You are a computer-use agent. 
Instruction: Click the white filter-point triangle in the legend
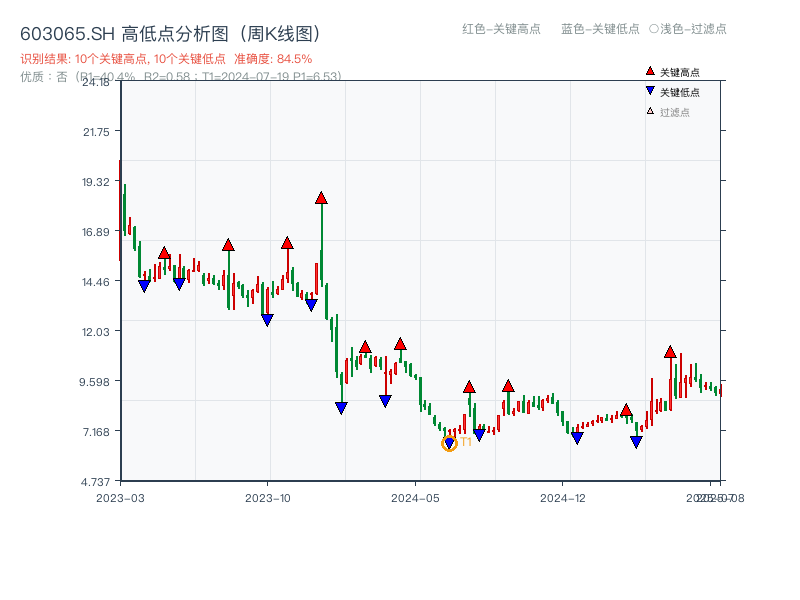click(x=650, y=111)
